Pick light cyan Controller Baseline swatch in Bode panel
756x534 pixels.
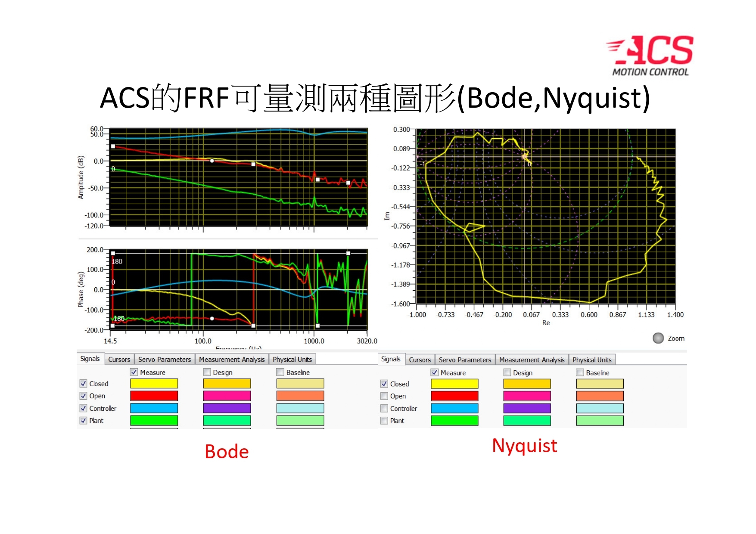coord(300,408)
